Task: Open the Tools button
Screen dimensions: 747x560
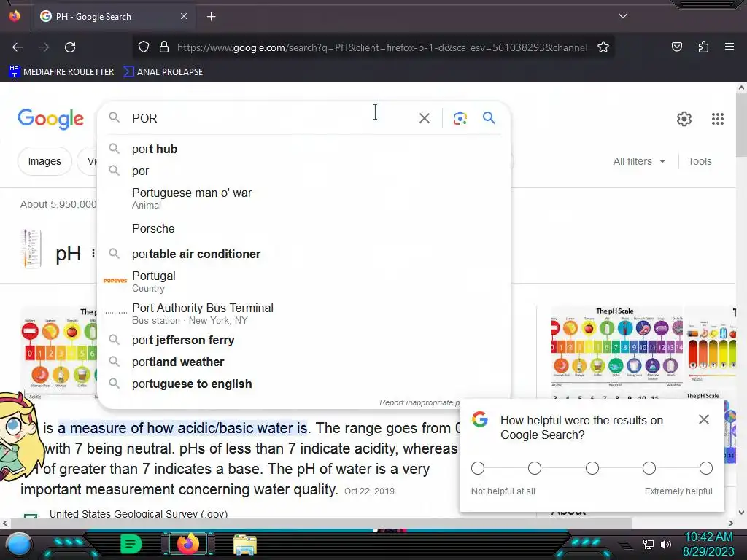Action: (700, 161)
